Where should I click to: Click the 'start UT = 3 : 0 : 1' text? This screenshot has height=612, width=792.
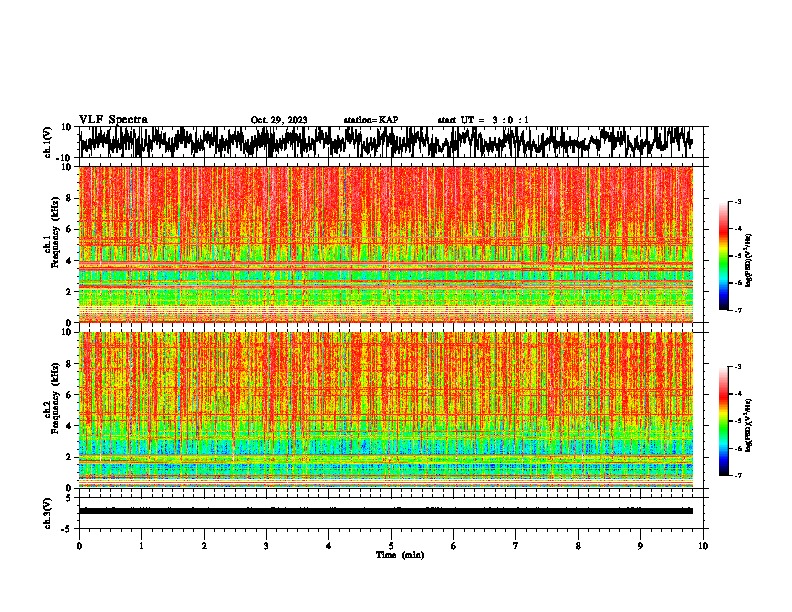(x=483, y=120)
